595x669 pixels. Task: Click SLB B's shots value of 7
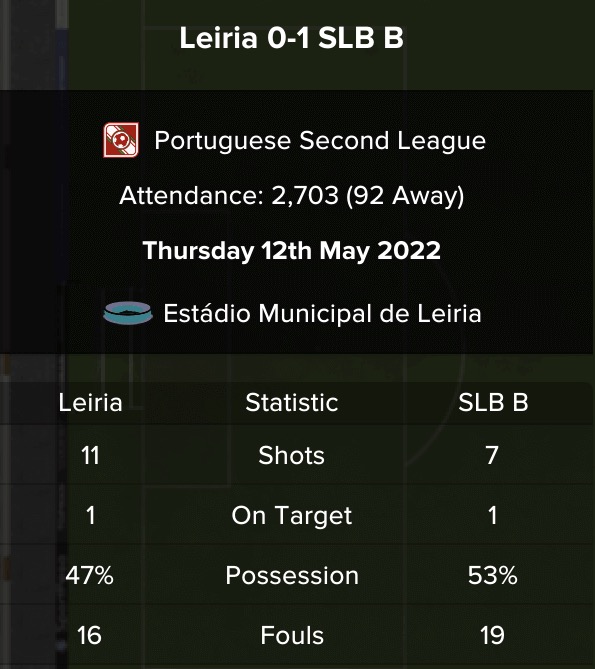point(492,456)
